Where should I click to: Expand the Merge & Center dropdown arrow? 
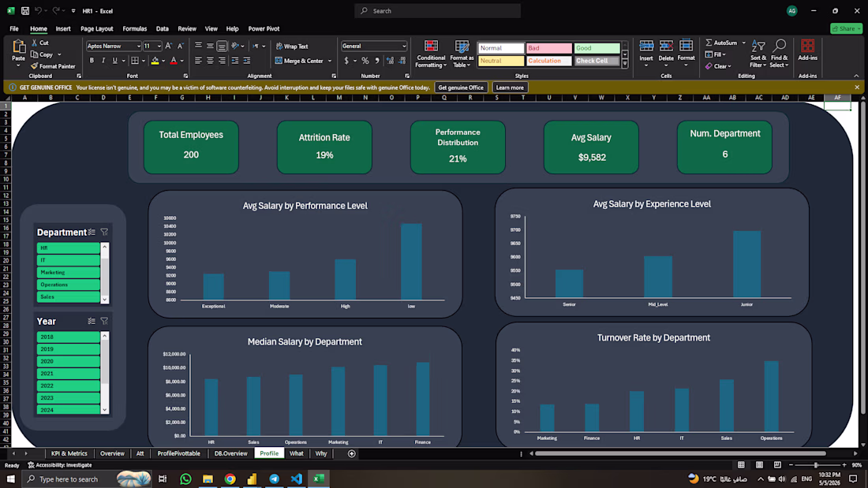pos(330,61)
